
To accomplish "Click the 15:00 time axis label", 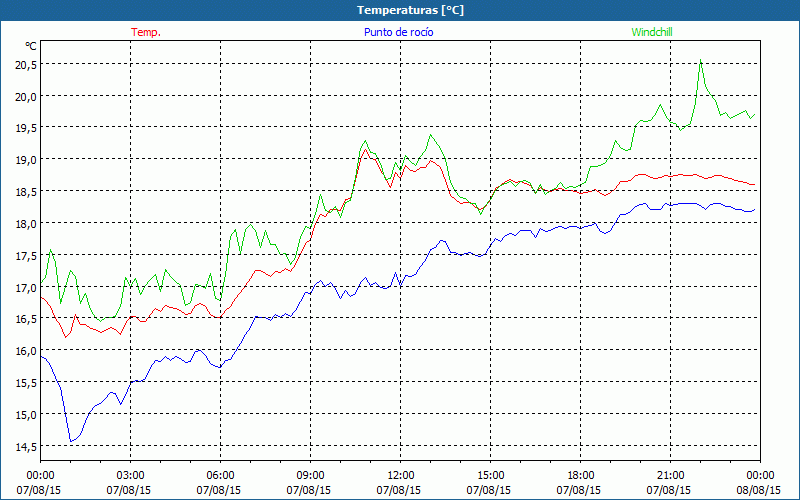I will [490, 476].
